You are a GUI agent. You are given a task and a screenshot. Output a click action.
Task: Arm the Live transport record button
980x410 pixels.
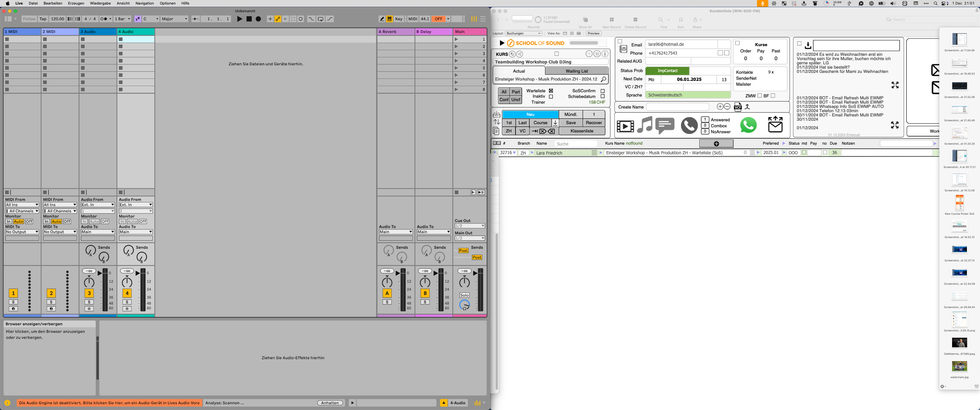click(258, 19)
